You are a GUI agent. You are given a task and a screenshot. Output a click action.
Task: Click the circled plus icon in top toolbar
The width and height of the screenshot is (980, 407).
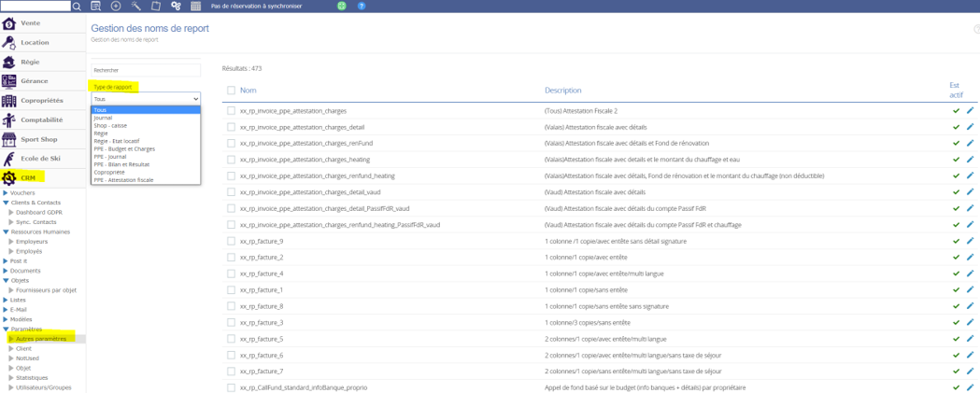pos(116,7)
